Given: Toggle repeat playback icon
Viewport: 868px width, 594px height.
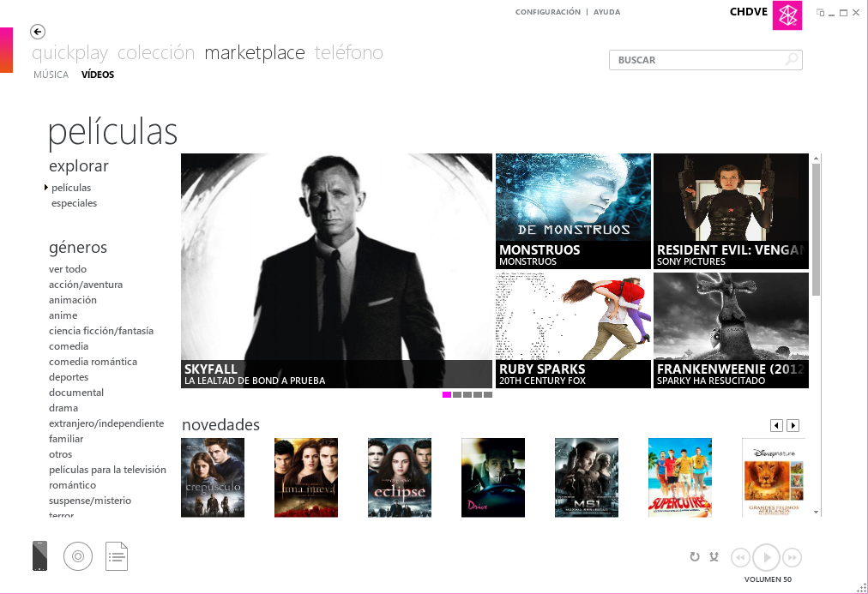Looking at the screenshot, I should point(695,557).
